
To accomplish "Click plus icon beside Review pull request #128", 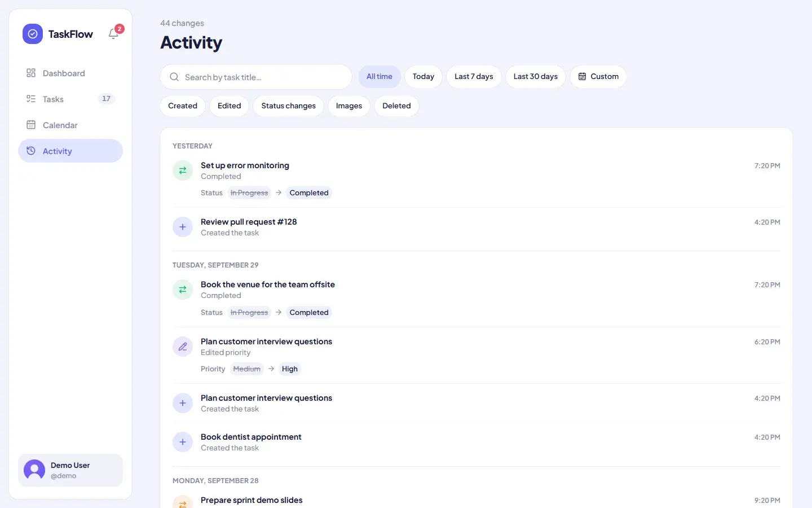I will click(183, 227).
